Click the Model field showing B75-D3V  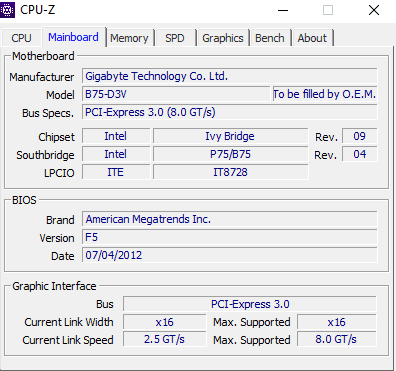pos(176,94)
